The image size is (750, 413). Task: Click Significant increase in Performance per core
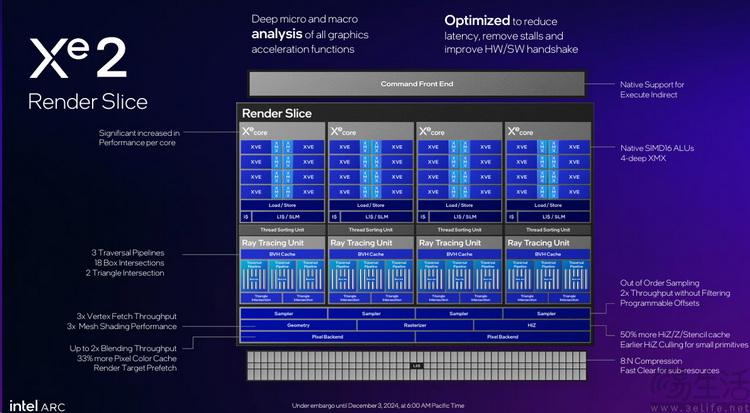(139, 137)
